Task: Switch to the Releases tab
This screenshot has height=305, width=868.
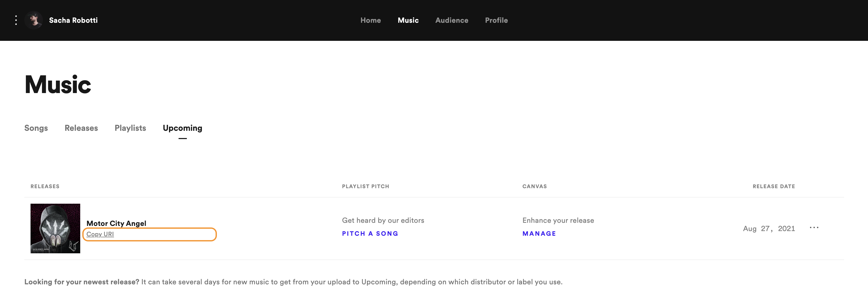Action: (81, 128)
